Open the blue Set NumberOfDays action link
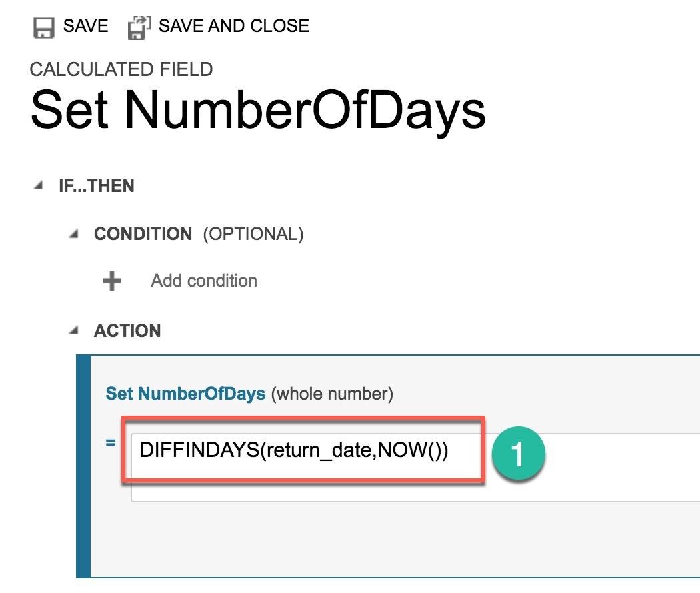Image resolution: width=700 pixels, height=593 pixels. [185, 394]
